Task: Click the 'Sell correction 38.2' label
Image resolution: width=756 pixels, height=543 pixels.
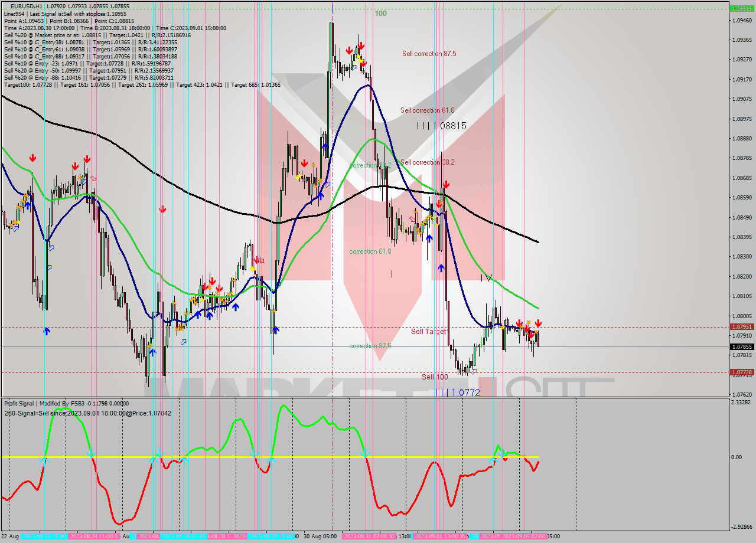Action: 428,162
